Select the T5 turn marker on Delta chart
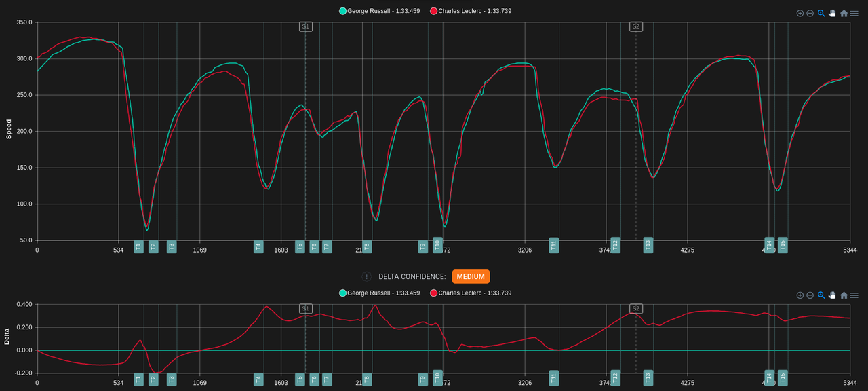Image resolution: width=868 pixels, height=391 pixels. point(300,379)
